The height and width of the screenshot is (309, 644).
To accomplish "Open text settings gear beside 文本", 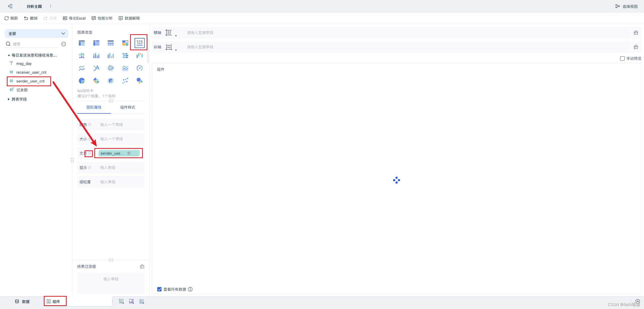I will (90, 153).
